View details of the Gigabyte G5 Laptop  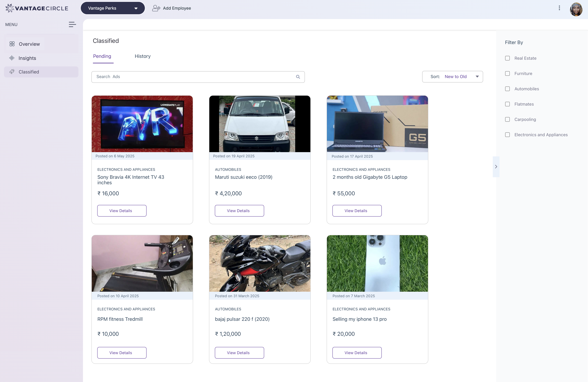[357, 211]
